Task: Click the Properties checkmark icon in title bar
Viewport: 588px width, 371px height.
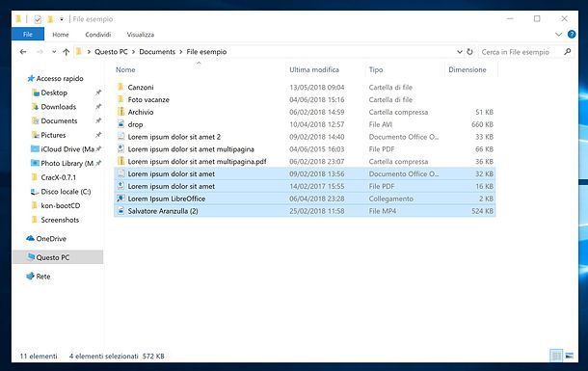Action: (38, 19)
